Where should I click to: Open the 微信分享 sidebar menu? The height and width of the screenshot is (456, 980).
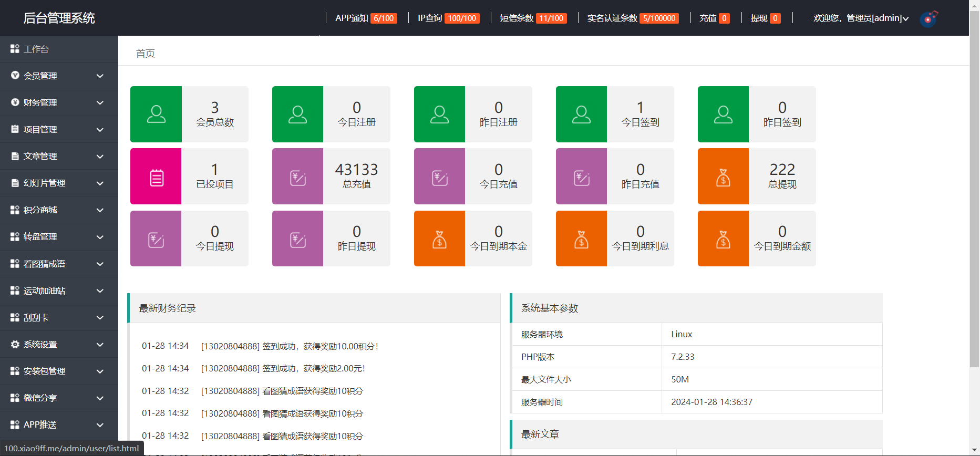(59, 398)
